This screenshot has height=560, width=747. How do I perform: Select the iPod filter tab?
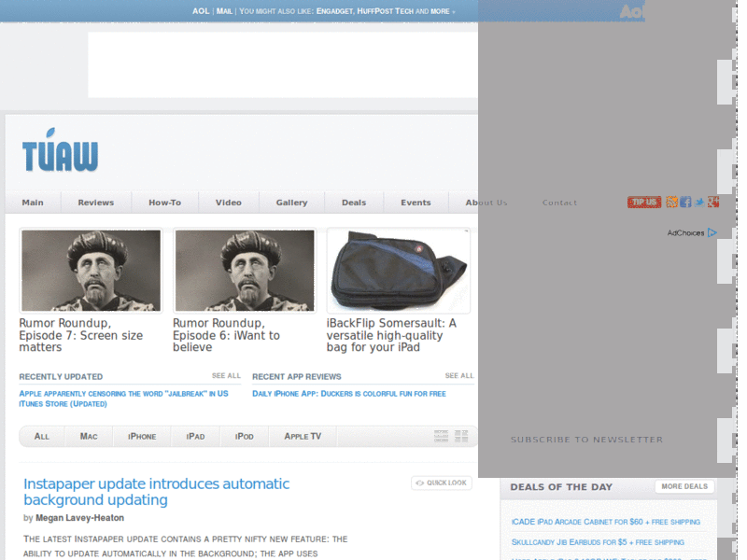point(244,436)
